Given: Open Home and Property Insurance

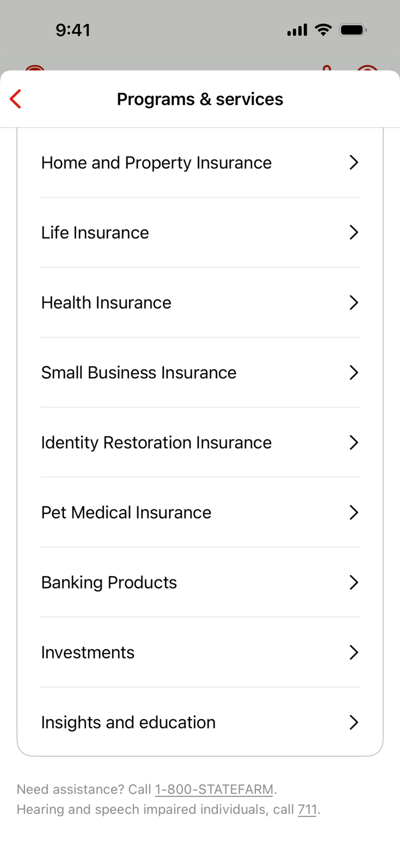Looking at the screenshot, I should point(156,163).
